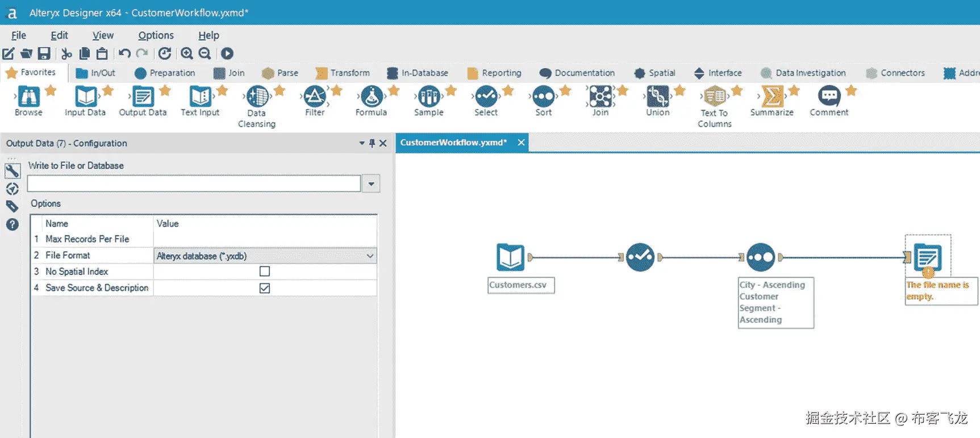Uncheck Save Source & Description
The width and height of the screenshot is (980, 438).
click(265, 288)
